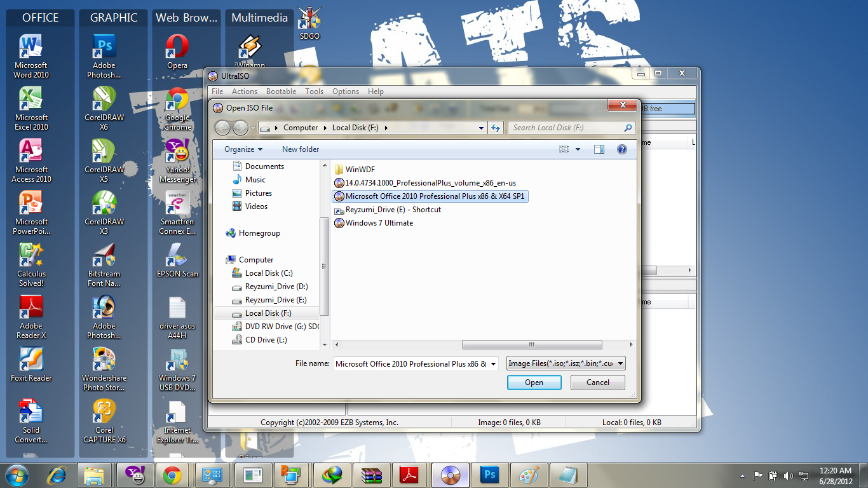Screen dimensions: 868x488
Task: Click the Cancel button
Action: pos(598,383)
